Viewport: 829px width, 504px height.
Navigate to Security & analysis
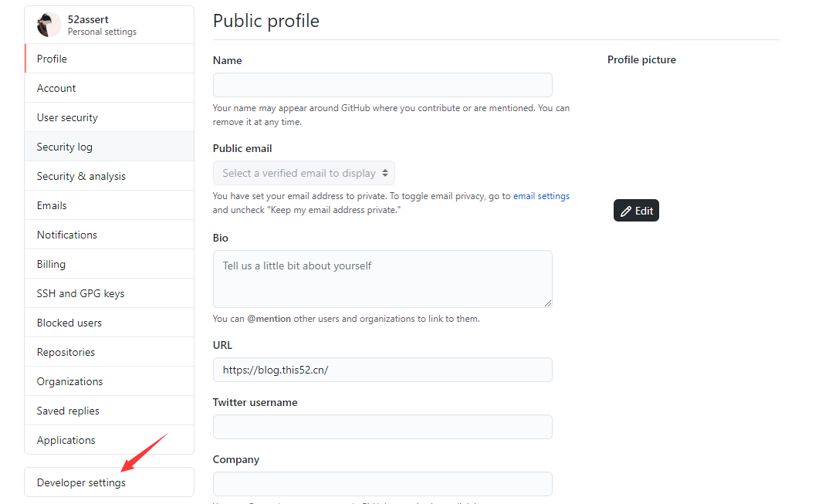[110, 176]
